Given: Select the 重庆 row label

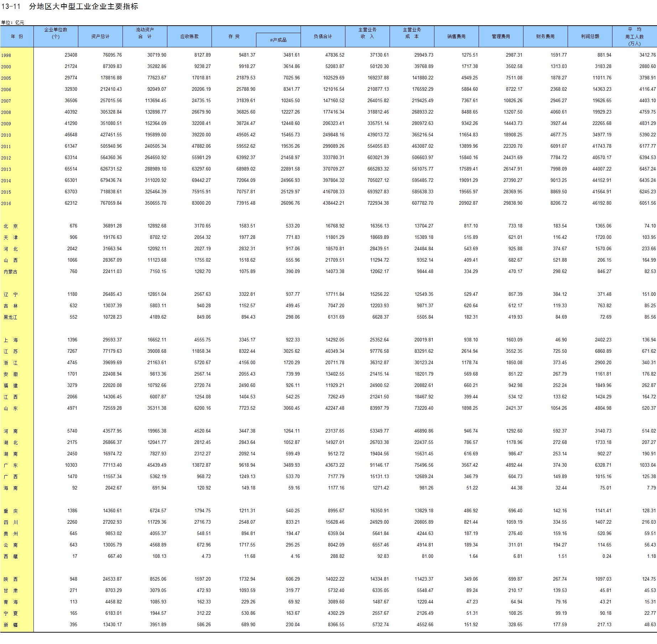Looking at the screenshot, I should (x=11, y=511).
